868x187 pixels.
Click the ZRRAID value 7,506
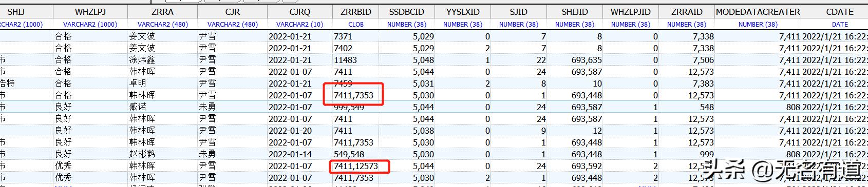703,60
